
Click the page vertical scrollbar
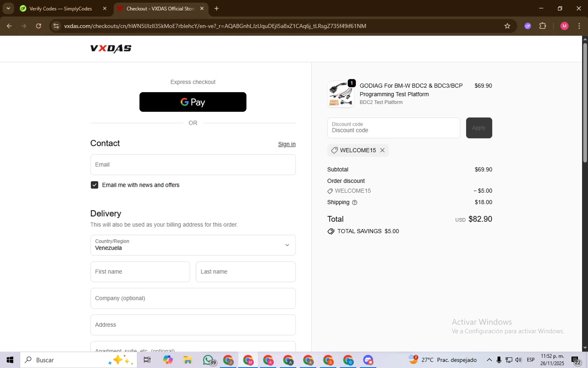click(x=585, y=102)
